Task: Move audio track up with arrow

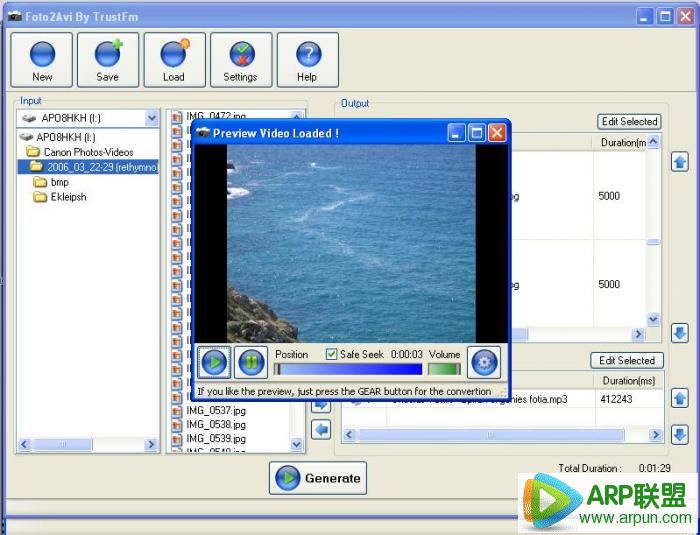Action: coord(679,398)
